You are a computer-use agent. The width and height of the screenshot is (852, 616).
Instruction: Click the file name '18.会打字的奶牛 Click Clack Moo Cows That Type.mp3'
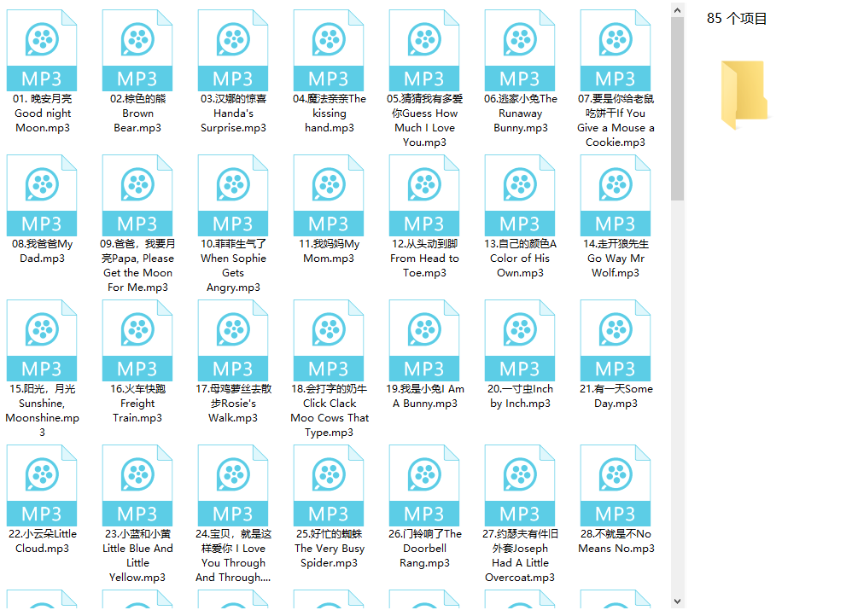coord(330,410)
